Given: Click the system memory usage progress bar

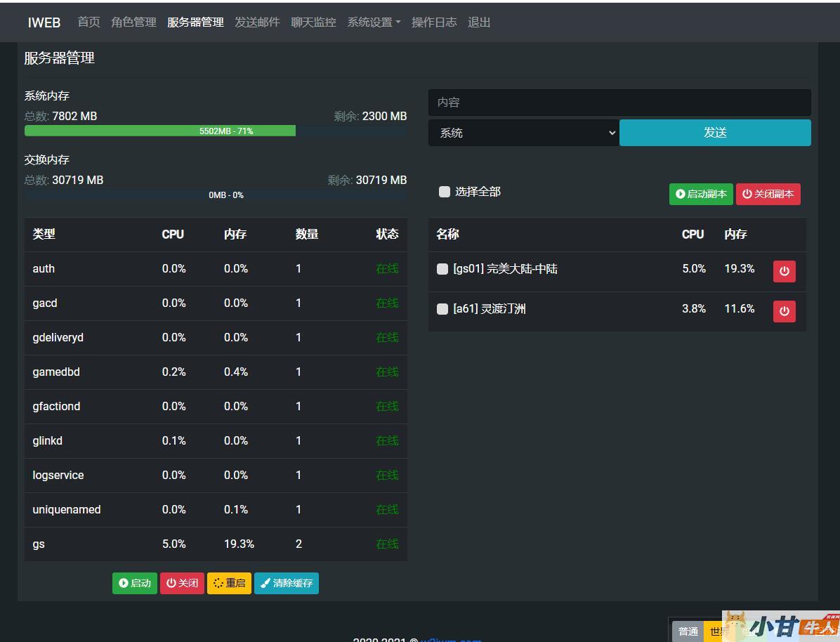Looking at the screenshot, I should pos(215,131).
